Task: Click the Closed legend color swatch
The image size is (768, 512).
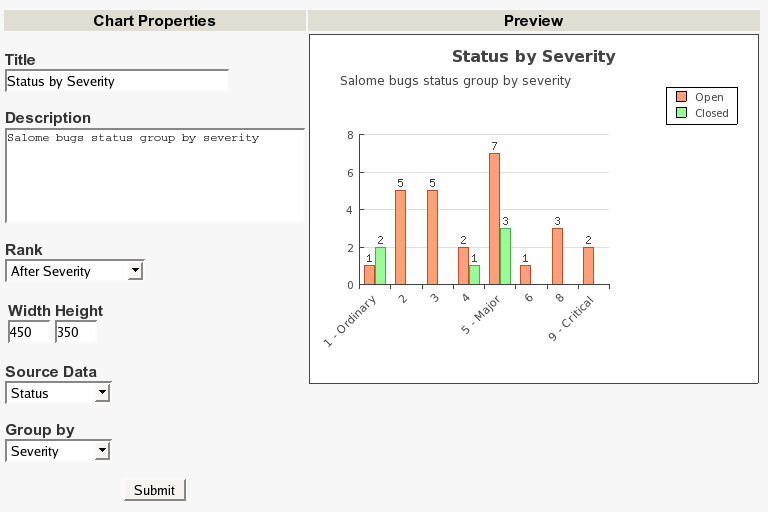Action: point(681,113)
